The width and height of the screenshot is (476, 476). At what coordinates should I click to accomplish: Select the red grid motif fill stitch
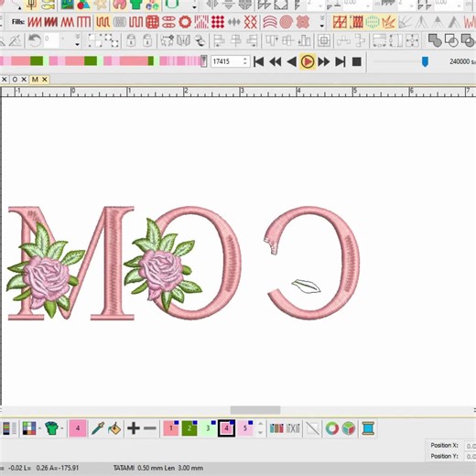click(x=152, y=22)
